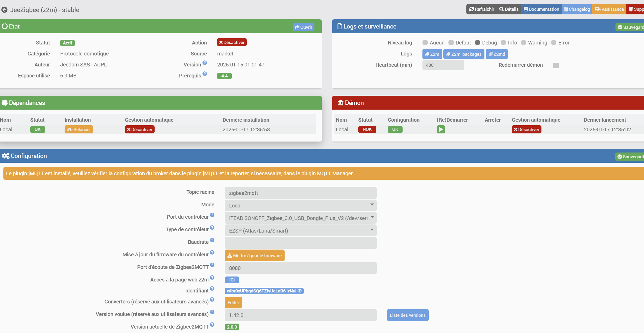The image size is (644, 333).
Task: Expand the Mode dropdown set to Local
Action: click(300, 206)
